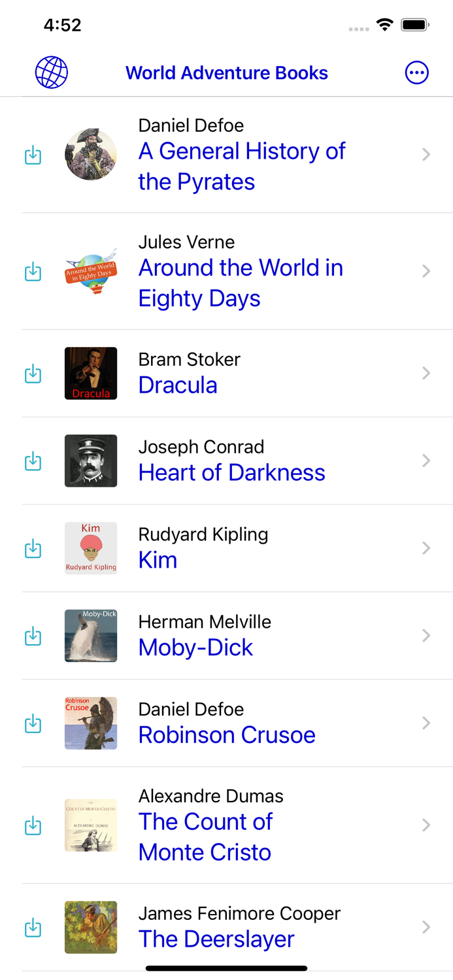Tap the pirate cover thumbnail image
This screenshot has width=453, height=980.
click(x=91, y=155)
